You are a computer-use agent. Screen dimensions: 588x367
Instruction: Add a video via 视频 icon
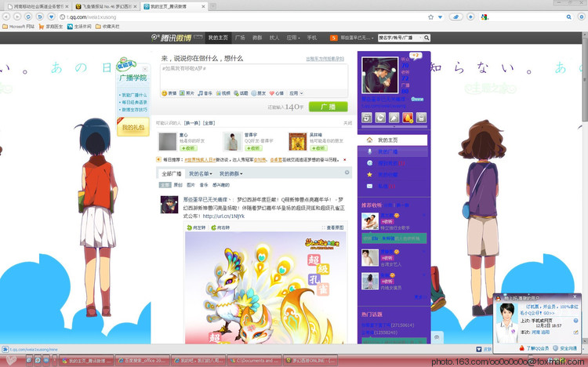tap(223, 93)
